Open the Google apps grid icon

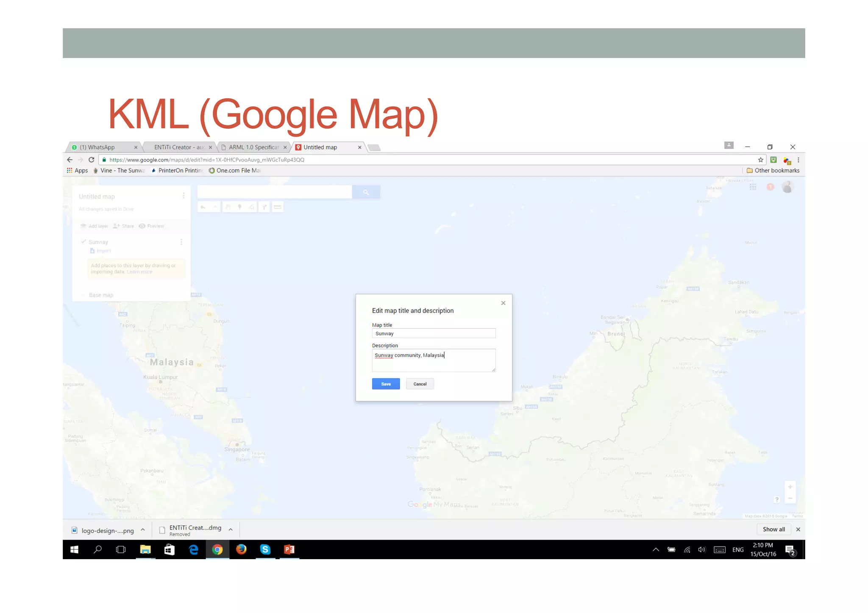pos(753,187)
